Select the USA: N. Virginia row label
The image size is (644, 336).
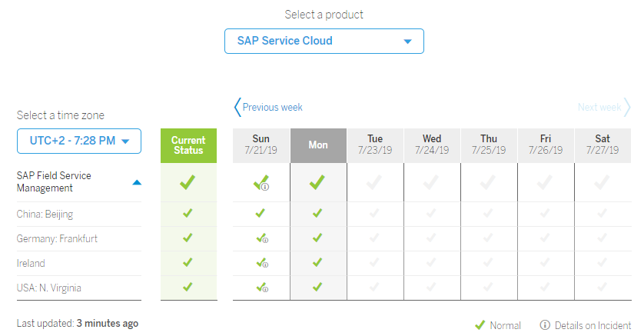pos(49,288)
